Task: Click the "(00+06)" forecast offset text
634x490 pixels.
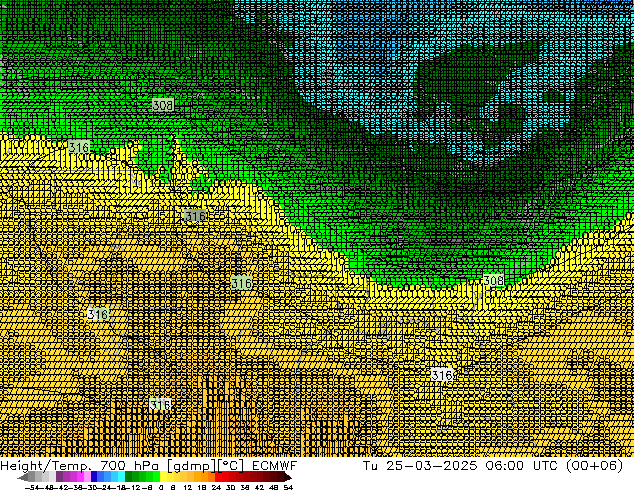Action: coord(594,466)
